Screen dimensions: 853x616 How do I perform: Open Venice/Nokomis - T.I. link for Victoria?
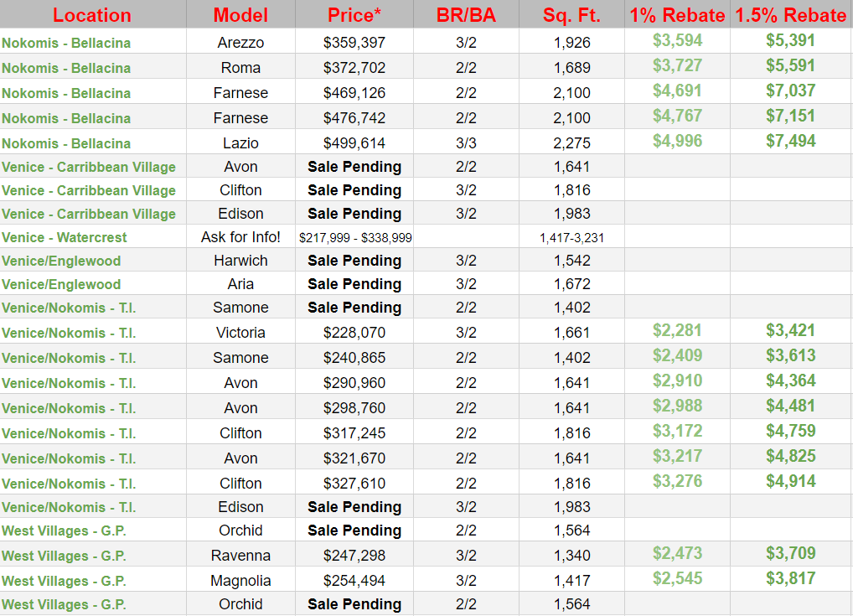click(x=69, y=333)
